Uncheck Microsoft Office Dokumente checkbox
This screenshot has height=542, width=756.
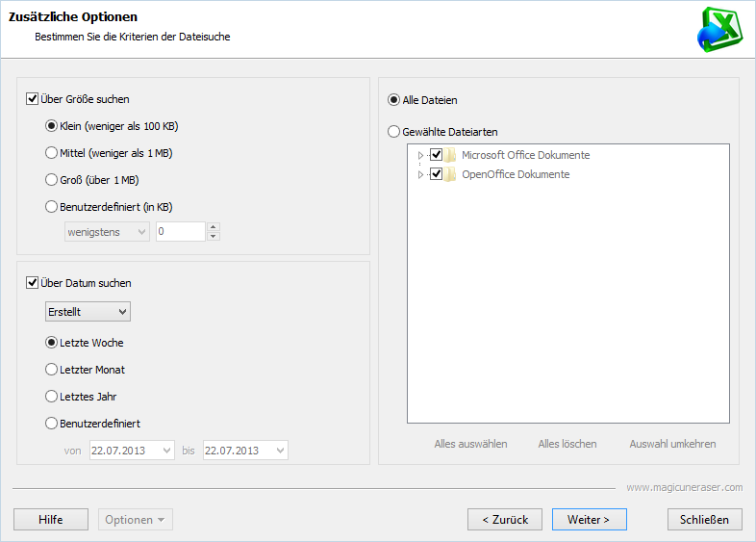tap(436, 154)
